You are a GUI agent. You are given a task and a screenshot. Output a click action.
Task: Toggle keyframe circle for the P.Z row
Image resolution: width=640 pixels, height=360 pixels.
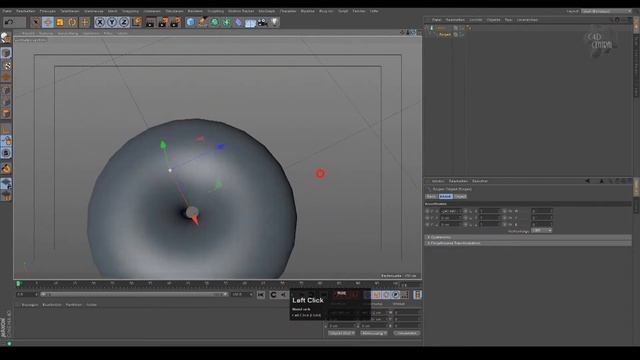427,224
